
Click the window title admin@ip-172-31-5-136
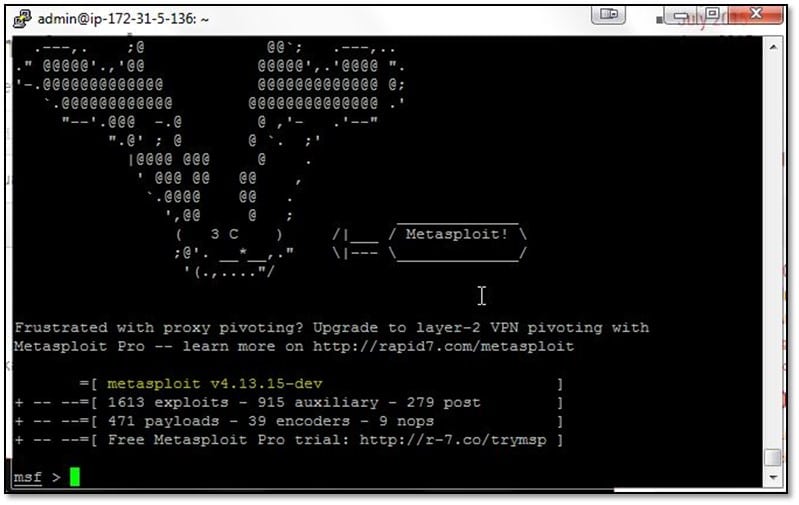[x=123, y=19]
